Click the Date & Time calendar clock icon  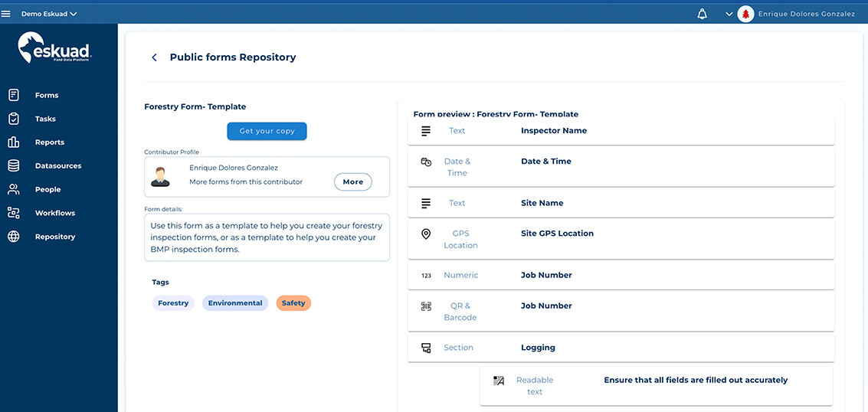pyautogui.click(x=426, y=162)
